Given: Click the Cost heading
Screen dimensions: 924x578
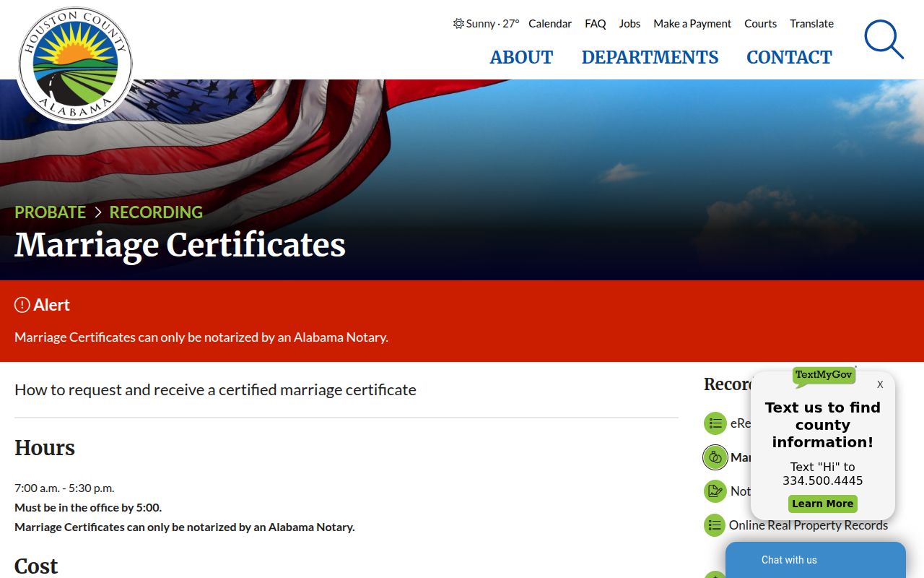Looking at the screenshot, I should pyautogui.click(x=36, y=566).
